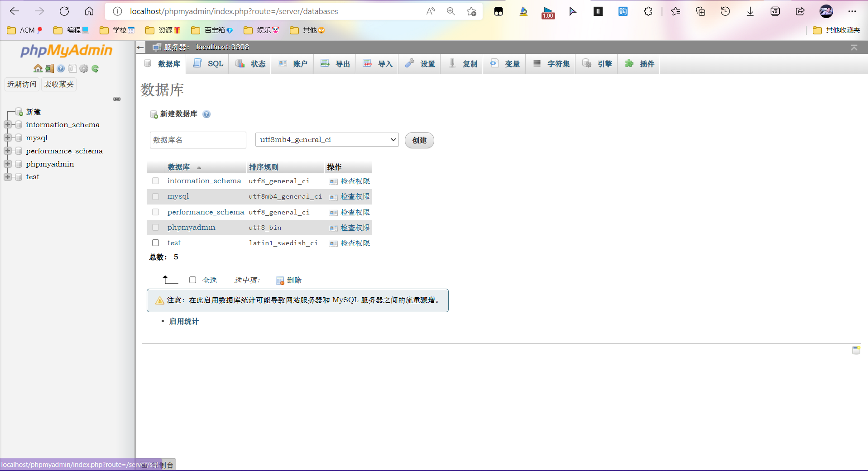Click the zoom magnifier icon in address bar
868x471 pixels.
(451, 11)
